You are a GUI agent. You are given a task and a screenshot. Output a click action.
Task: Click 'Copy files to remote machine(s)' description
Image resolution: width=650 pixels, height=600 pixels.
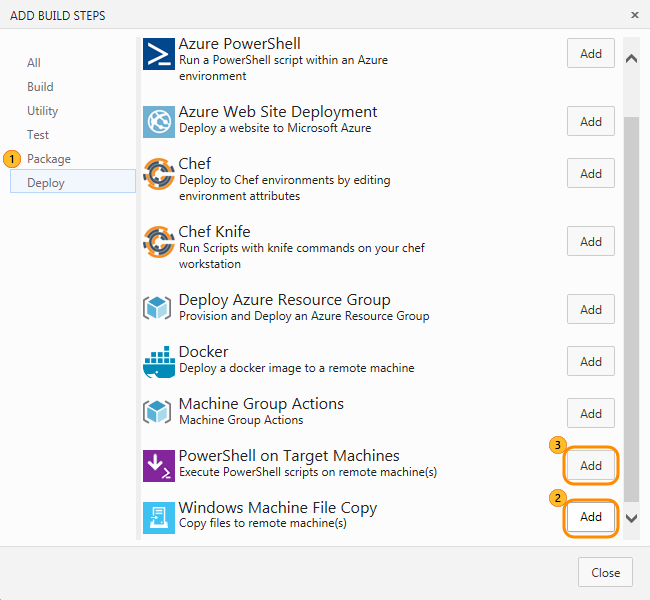click(x=263, y=523)
